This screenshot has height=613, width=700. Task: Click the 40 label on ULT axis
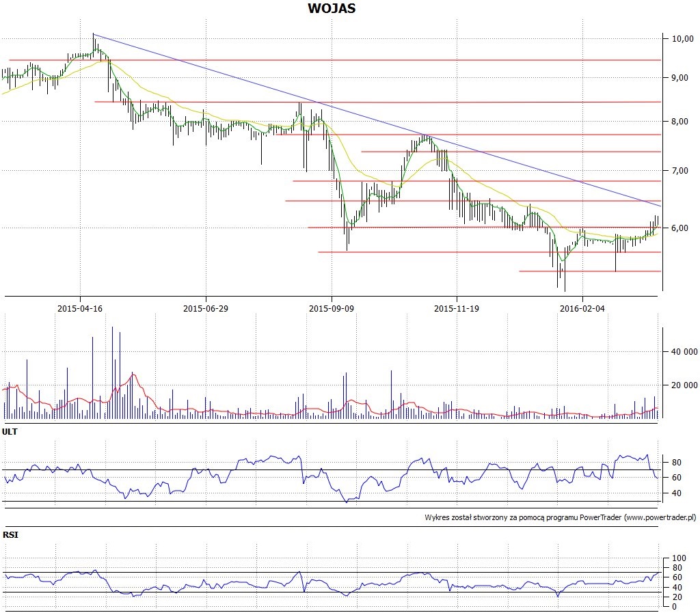tap(676, 493)
